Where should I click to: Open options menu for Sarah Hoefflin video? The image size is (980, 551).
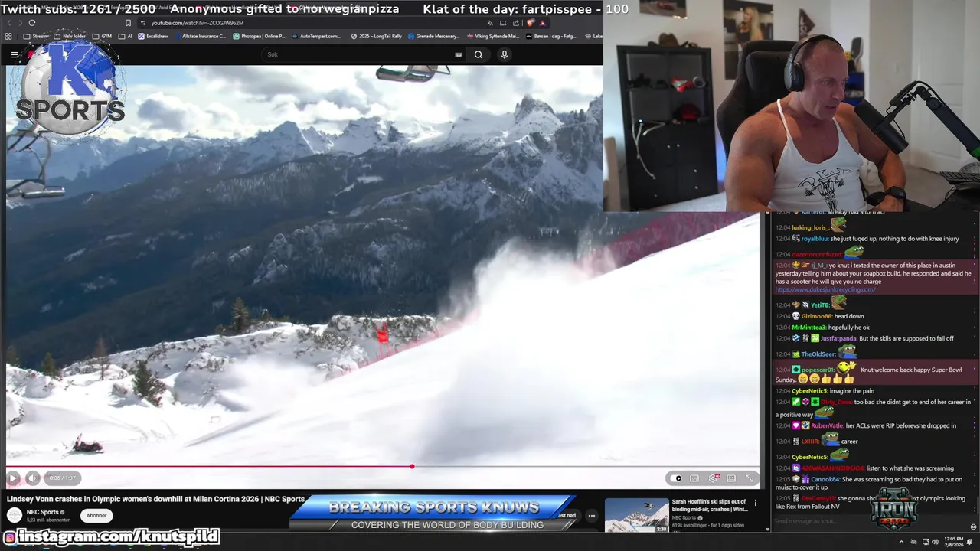coord(756,503)
